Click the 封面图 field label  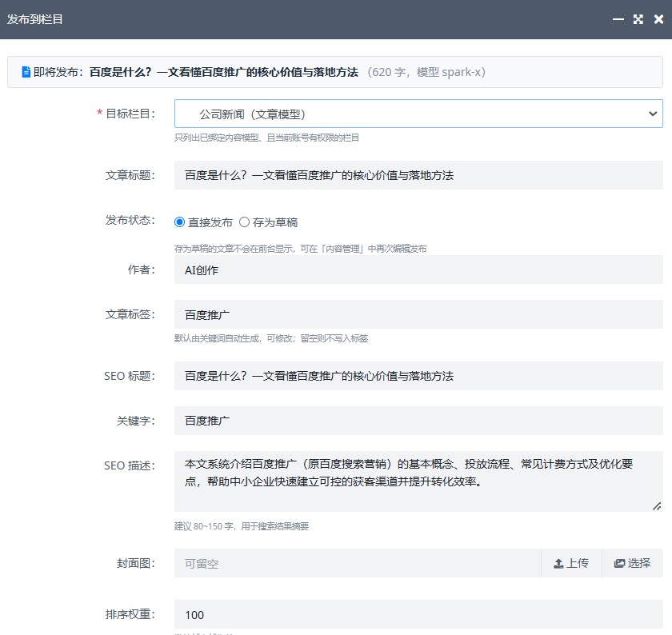pos(136,563)
